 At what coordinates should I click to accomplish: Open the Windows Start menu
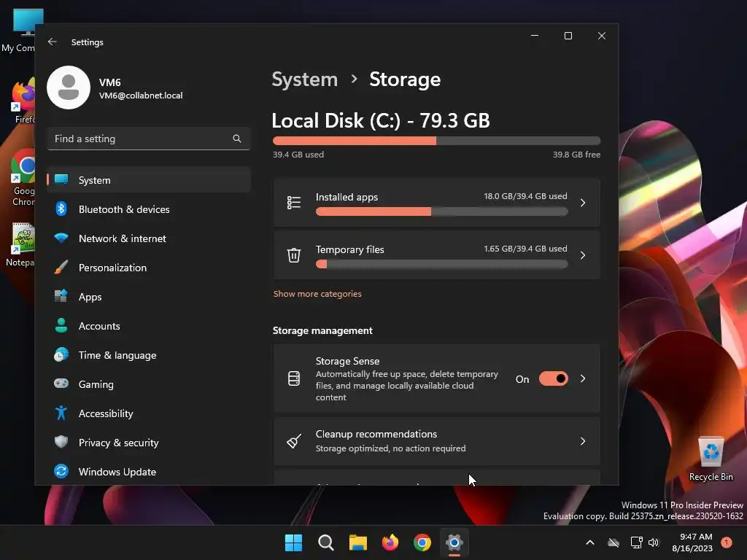pyautogui.click(x=293, y=542)
